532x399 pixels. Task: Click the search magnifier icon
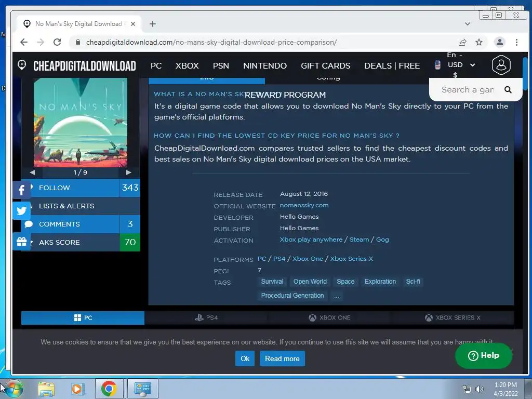(508, 89)
